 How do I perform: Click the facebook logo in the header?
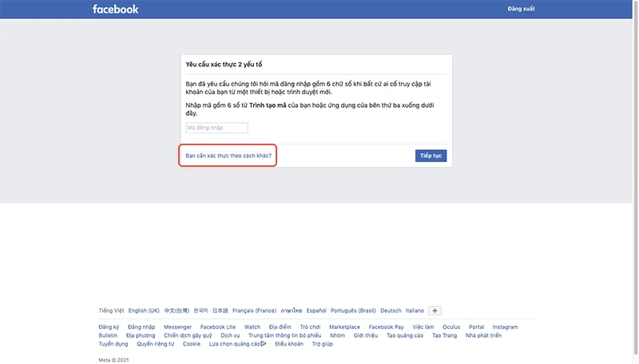coord(115,10)
